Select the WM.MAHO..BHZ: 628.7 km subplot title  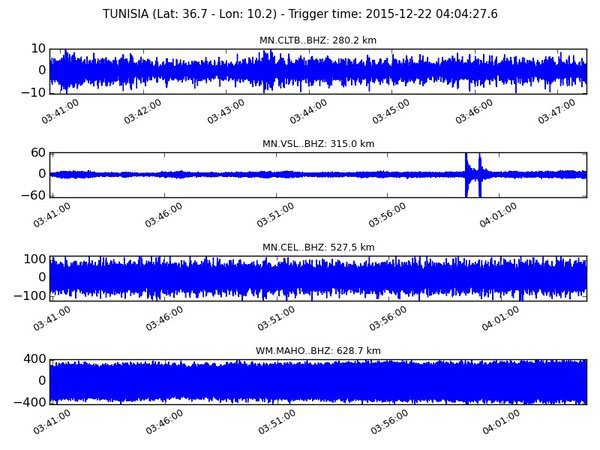[x=318, y=351]
